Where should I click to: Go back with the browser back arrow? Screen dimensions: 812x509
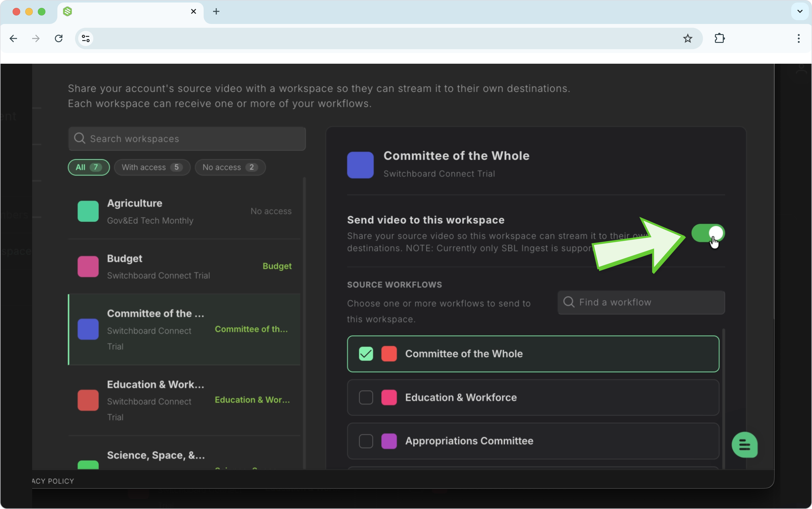(x=14, y=38)
